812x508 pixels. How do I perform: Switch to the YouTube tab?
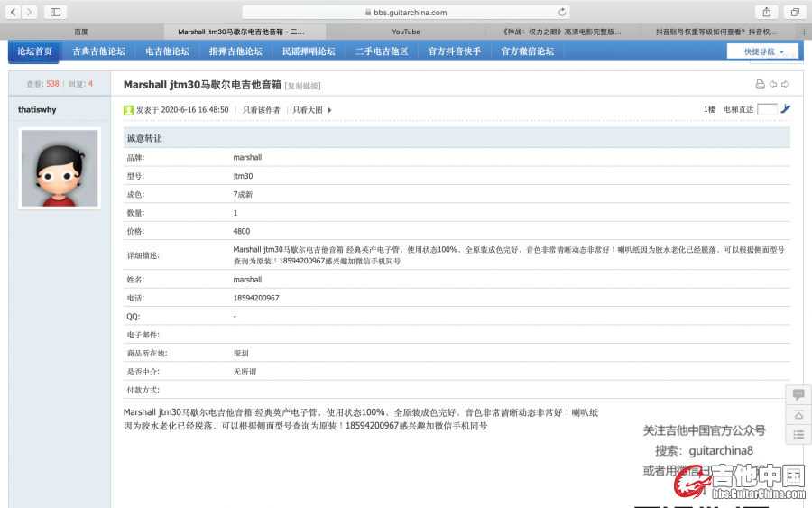tap(406, 32)
